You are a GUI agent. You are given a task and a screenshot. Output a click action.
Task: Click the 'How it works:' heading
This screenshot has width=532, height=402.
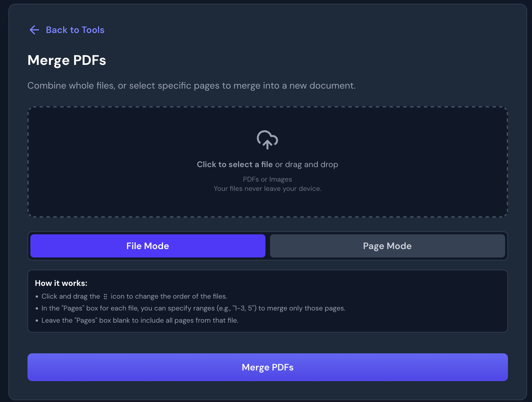61,283
